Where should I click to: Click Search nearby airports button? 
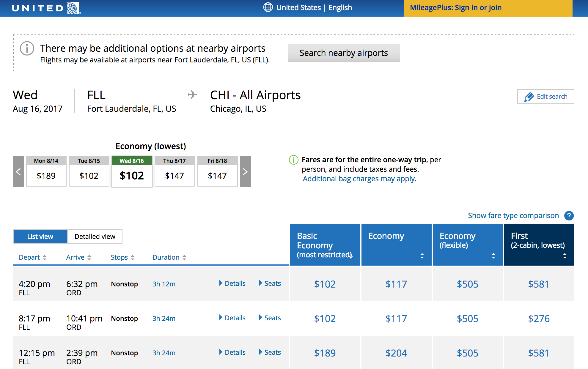344,53
